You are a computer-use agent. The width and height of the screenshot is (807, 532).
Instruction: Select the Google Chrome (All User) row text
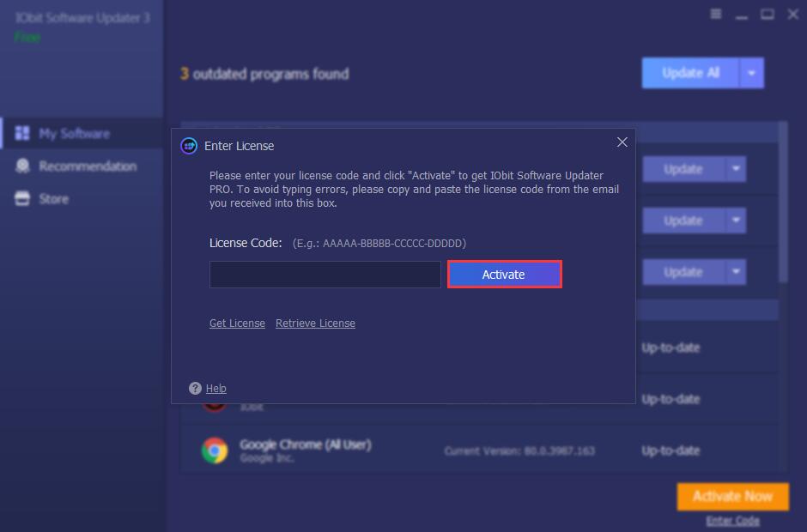click(306, 444)
